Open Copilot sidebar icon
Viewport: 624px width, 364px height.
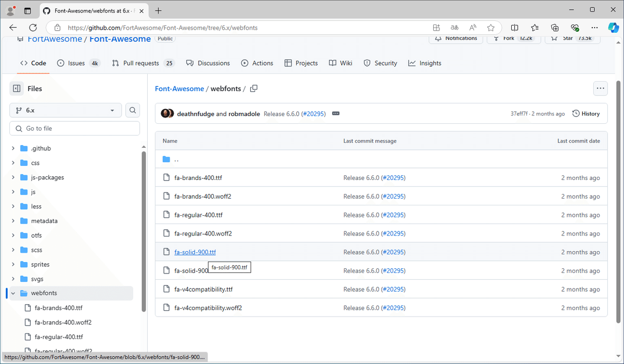point(614,28)
